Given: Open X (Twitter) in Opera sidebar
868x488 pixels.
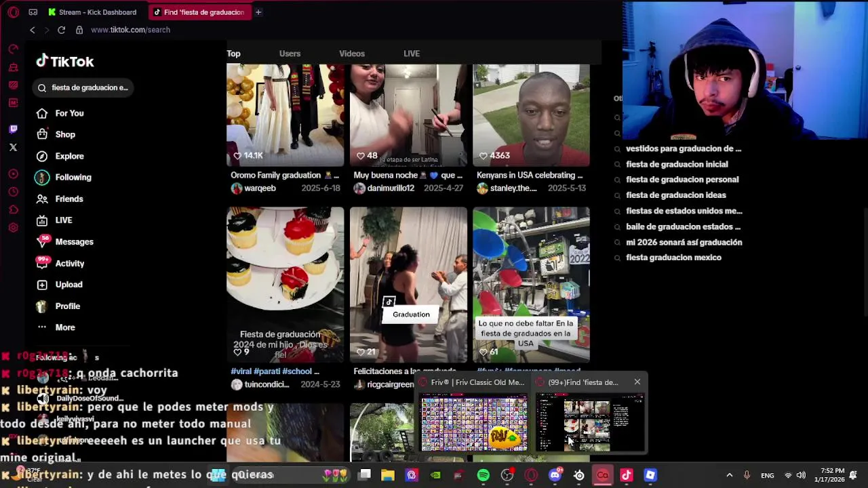Looking at the screenshot, I should pos(13,147).
